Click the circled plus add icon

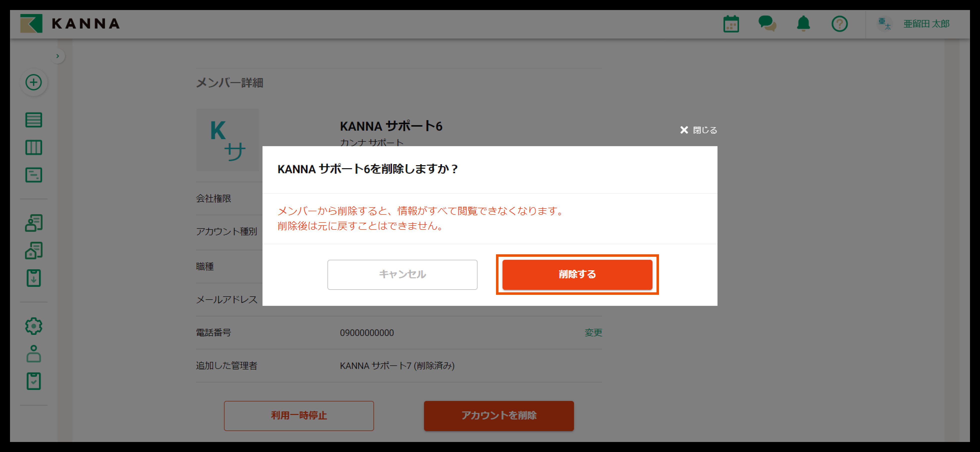[x=33, y=82]
